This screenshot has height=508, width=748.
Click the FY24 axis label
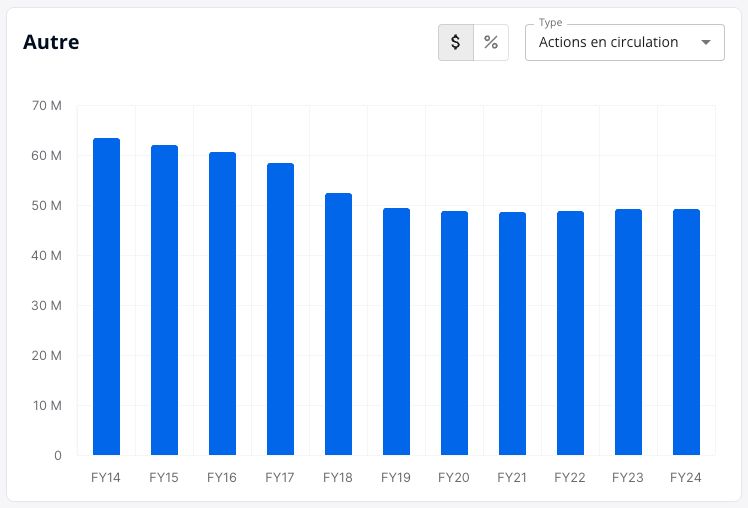click(x=686, y=477)
